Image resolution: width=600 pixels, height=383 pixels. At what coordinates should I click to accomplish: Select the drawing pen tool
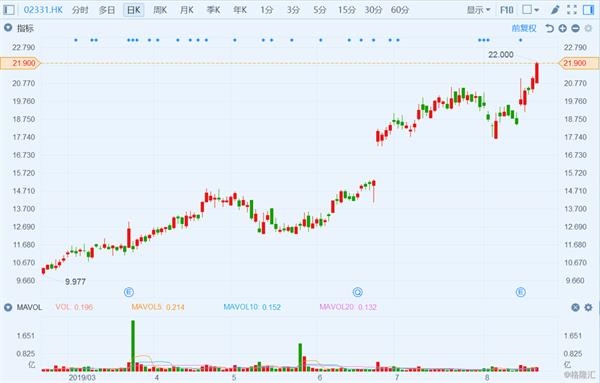[554, 10]
